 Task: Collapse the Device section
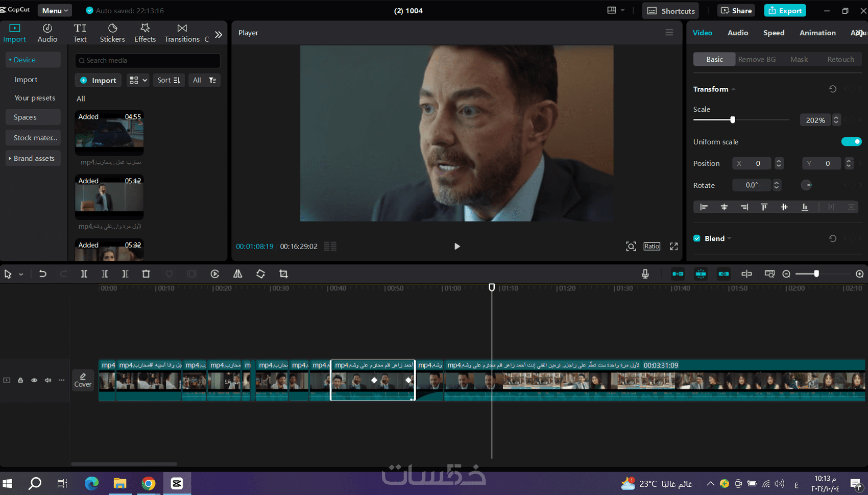coord(33,60)
